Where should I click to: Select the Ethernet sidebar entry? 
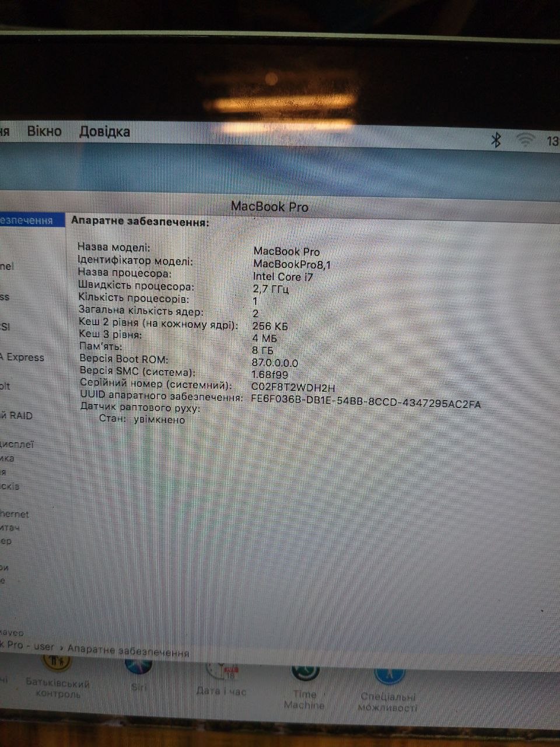pyautogui.click(x=15, y=514)
